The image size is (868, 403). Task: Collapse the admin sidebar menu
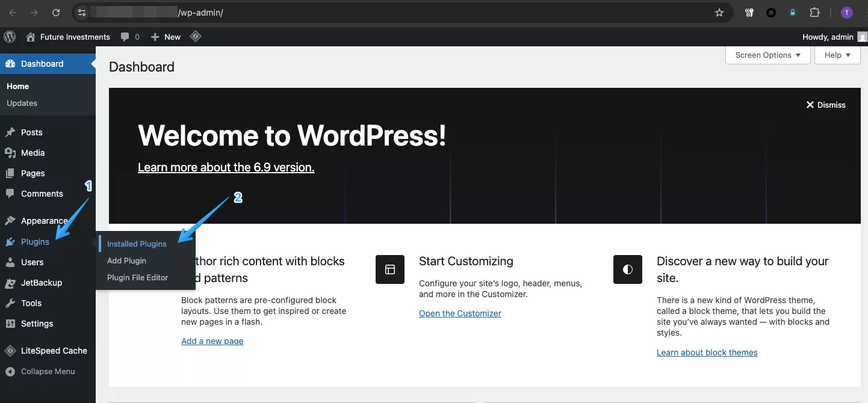48,371
